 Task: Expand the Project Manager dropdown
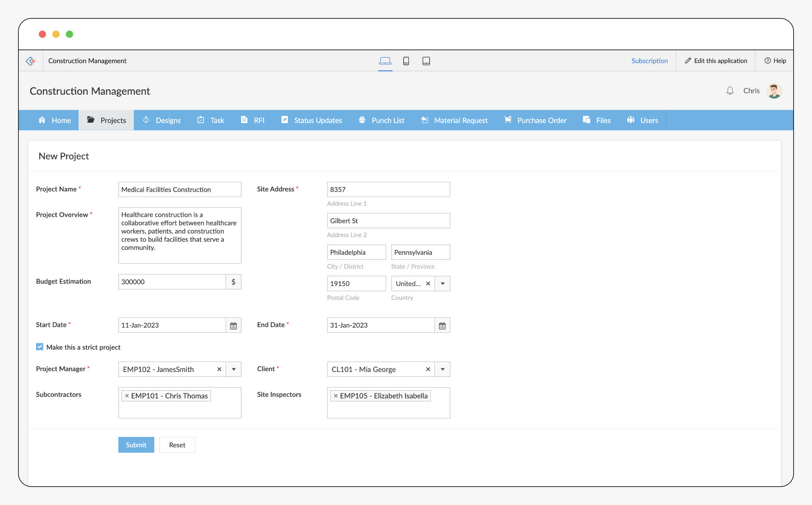(234, 369)
